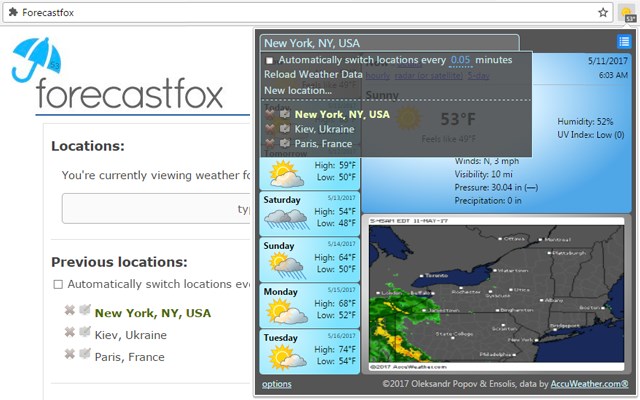The width and height of the screenshot is (640, 400).
Task: Open Monday forecast card
Action: pos(310,306)
